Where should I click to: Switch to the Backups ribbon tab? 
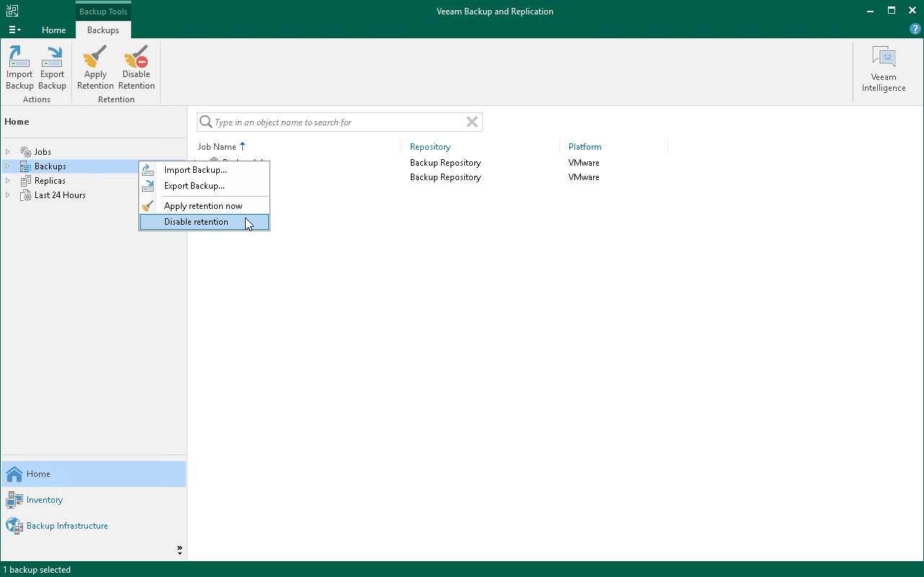tap(103, 30)
